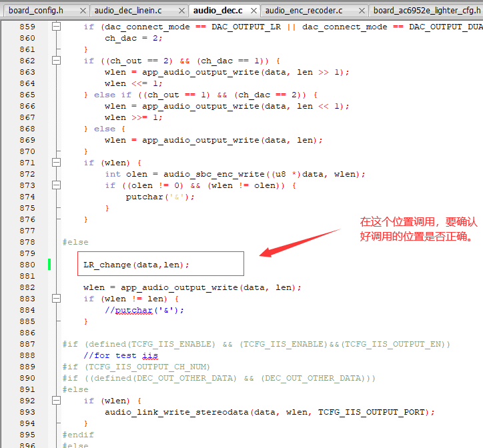The width and height of the screenshot is (483, 448).
Task: Click the //for test iis comment
Action: 121,355
